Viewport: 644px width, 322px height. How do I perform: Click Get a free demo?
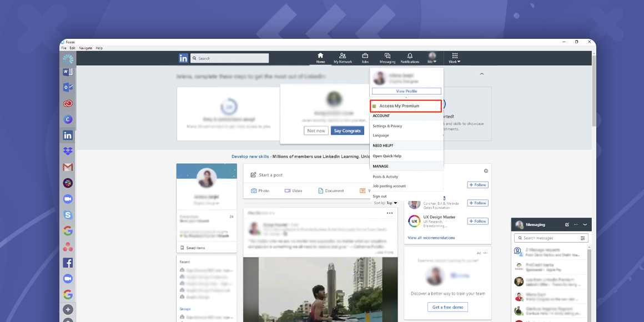447,307
